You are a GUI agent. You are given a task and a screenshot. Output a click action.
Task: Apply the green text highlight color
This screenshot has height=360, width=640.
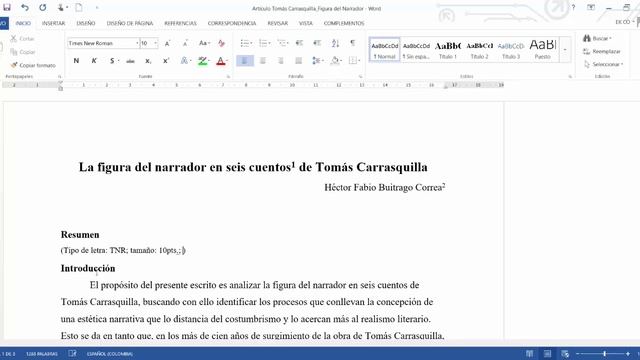[202, 61]
